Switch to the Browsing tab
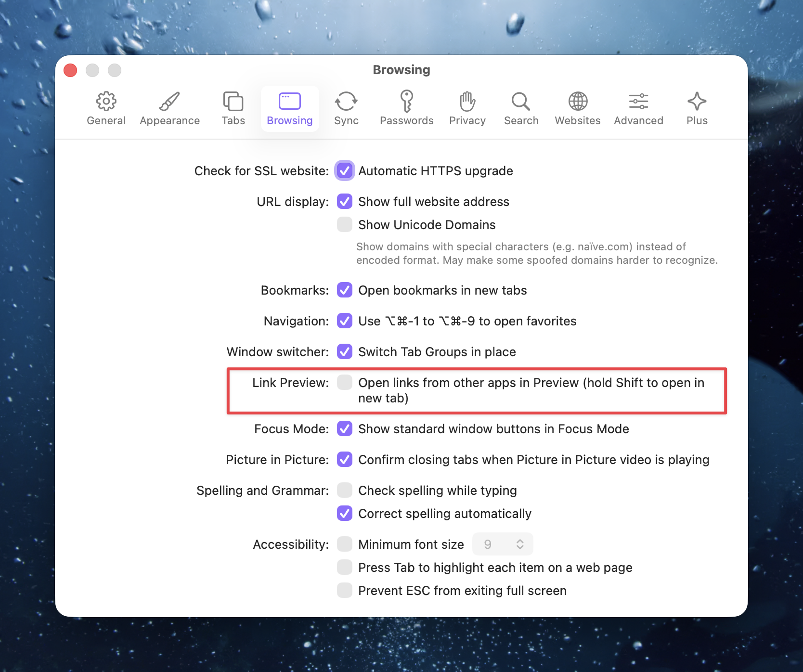The height and width of the screenshot is (672, 803). point(290,109)
